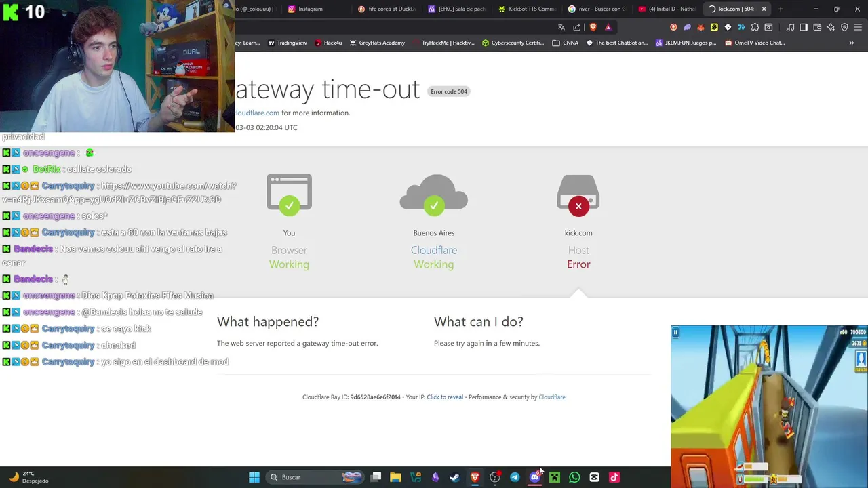Open The best ChatBot bookmark
868x488 pixels.
point(617,43)
